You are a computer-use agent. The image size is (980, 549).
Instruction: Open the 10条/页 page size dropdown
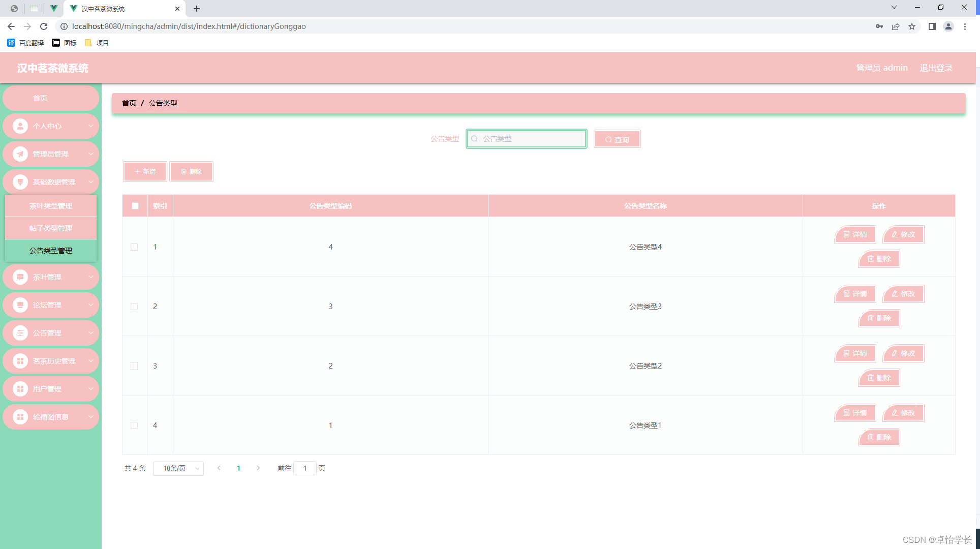(178, 468)
